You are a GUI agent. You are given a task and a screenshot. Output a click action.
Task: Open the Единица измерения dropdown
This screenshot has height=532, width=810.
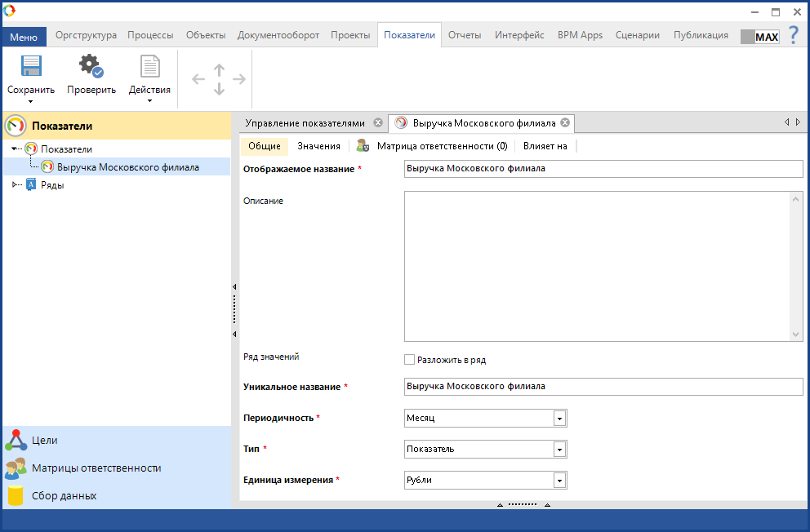(x=559, y=481)
